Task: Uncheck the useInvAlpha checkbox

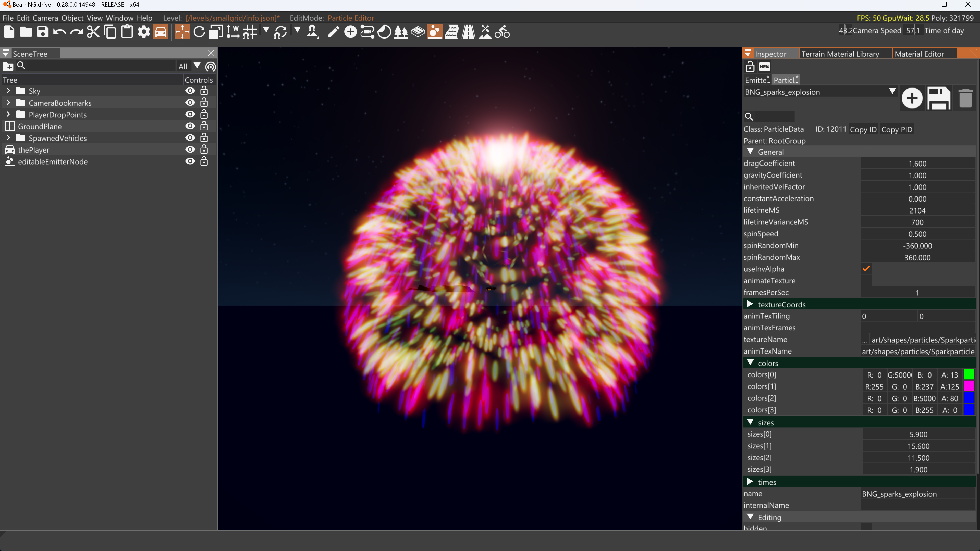Action: click(866, 269)
